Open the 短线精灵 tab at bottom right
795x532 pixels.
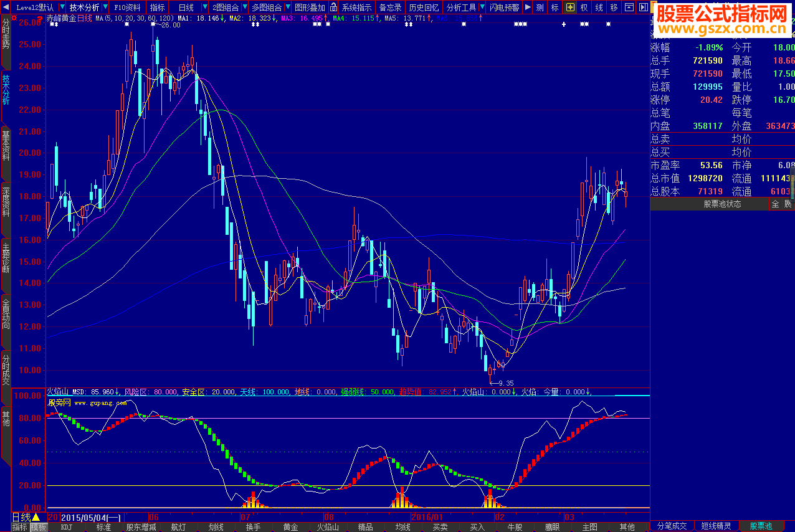tap(716, 526)
